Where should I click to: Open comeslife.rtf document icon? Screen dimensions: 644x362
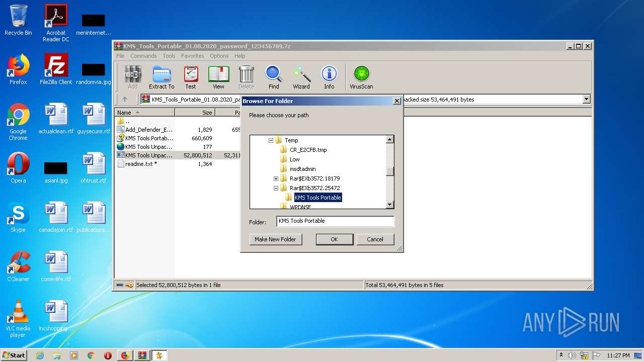[56, 266]
